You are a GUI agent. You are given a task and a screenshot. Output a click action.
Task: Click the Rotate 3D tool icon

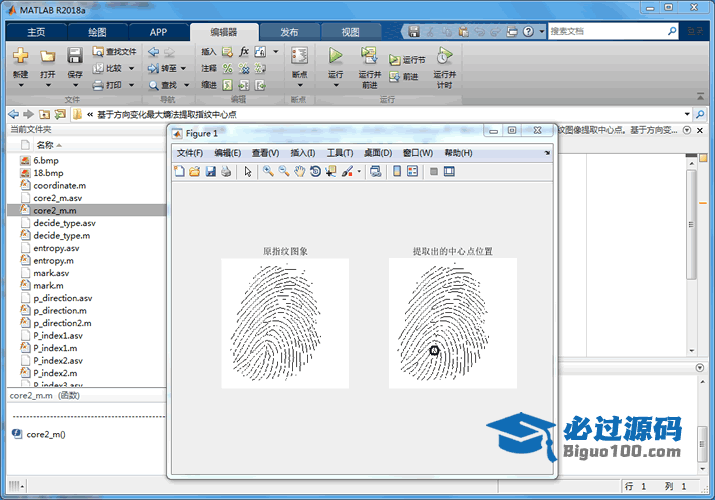coord(315,171)
